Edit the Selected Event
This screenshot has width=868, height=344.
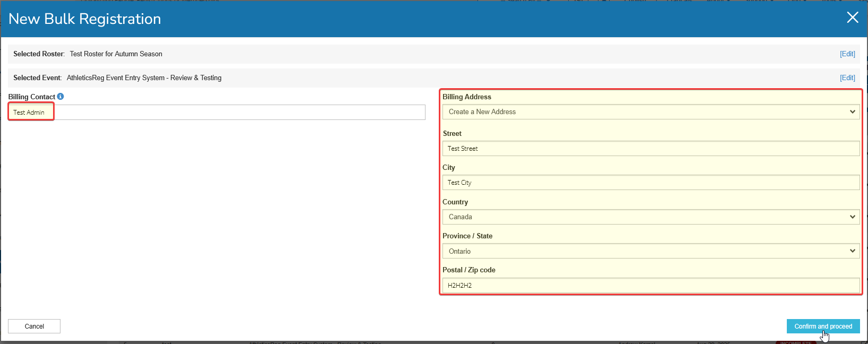(847, 78)
